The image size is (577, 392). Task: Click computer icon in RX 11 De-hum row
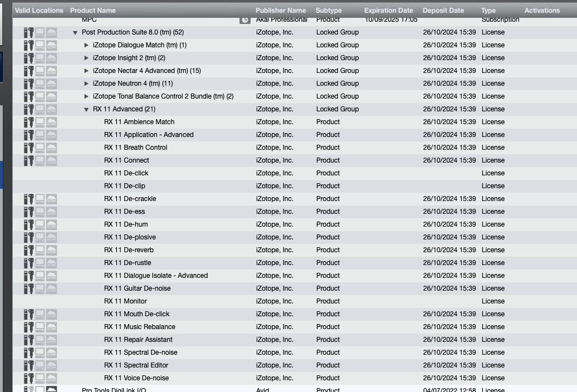(x=40, y=225)
